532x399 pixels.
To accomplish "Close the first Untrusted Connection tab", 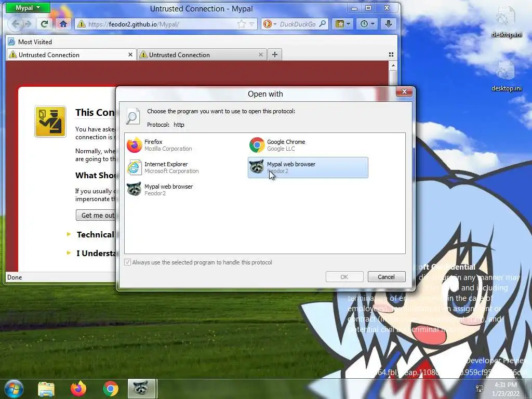I will pyautogui.click(x=130, y=55).
